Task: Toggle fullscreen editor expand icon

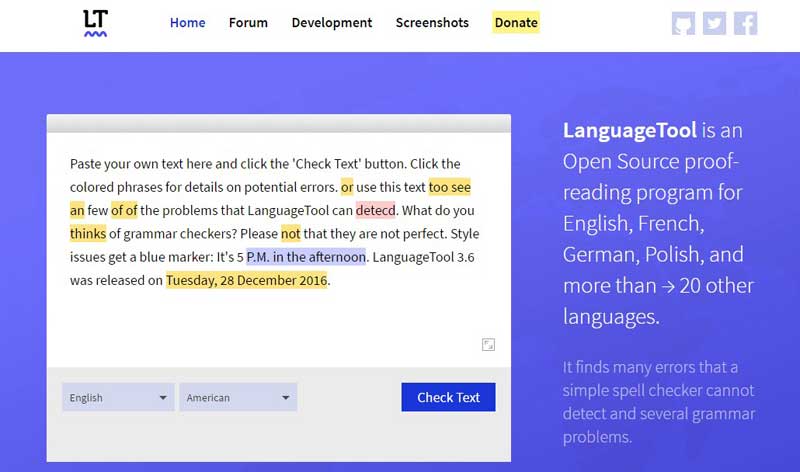Action: point(488,344)
